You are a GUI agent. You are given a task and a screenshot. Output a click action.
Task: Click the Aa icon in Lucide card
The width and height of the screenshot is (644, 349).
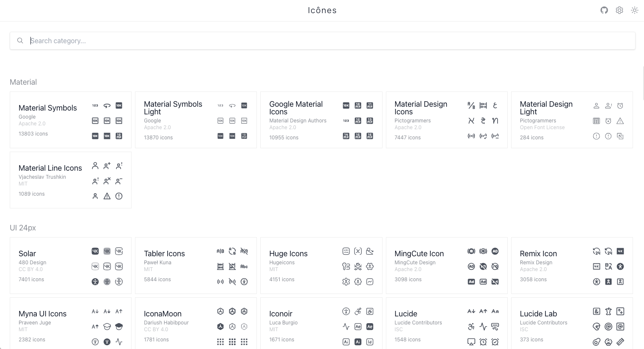pos(495,311)
